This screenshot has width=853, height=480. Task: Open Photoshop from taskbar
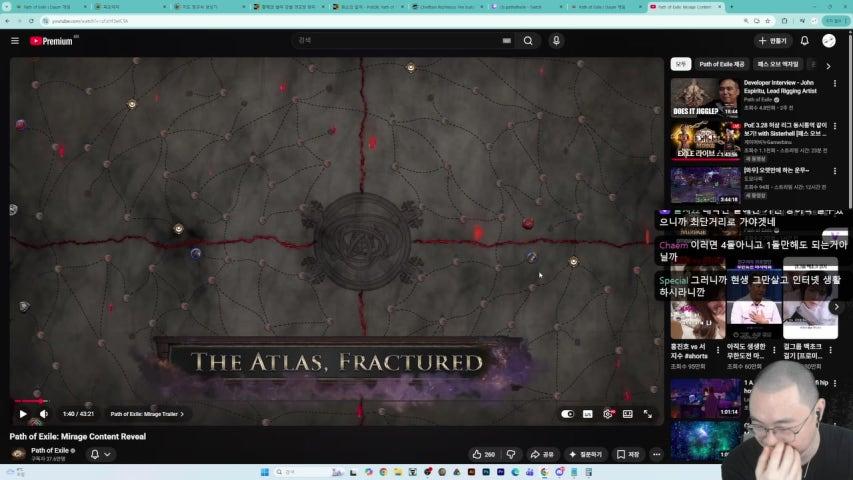[x=486, y=472]
